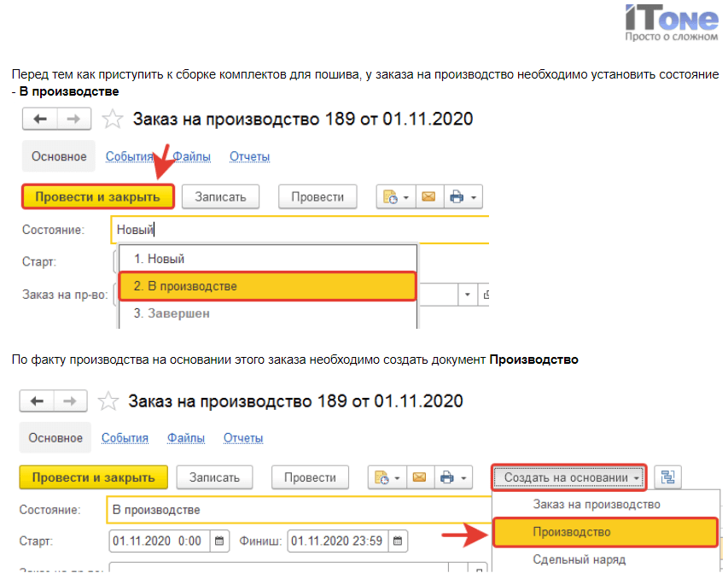Click the Состояние field containing Новый
The image size is (728, 573).
299,230
